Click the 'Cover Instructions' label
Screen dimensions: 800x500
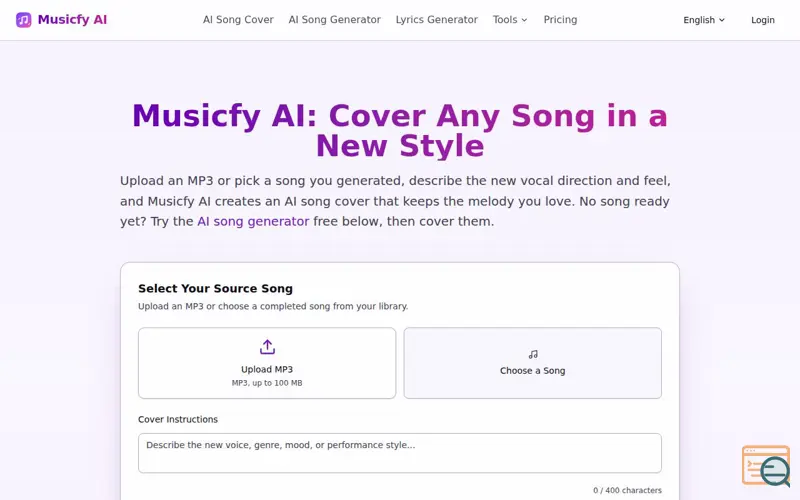178,419
